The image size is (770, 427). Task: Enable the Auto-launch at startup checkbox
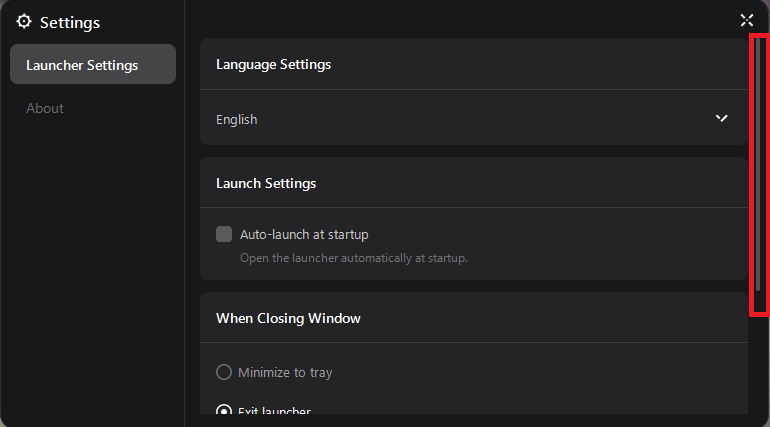224,234
